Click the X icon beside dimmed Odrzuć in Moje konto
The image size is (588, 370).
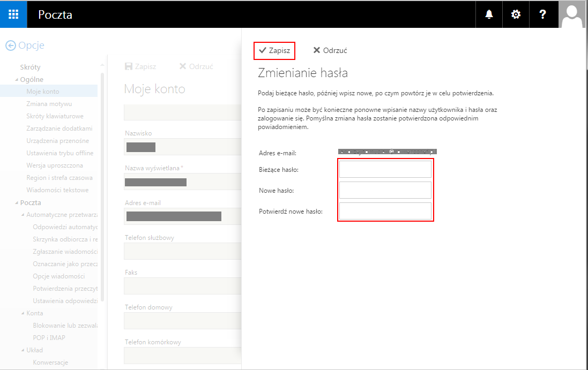(x=183, y=66)
